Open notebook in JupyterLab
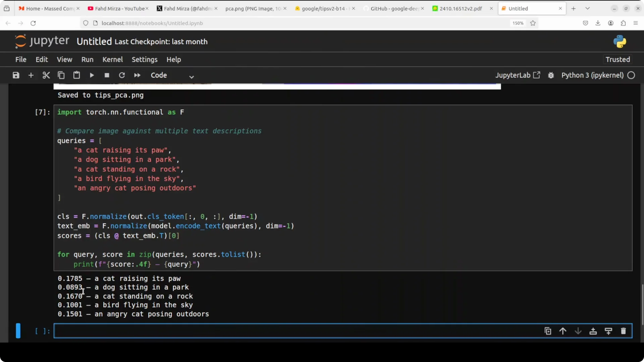This screenshot has height=362, width=644. pos(518,75)
